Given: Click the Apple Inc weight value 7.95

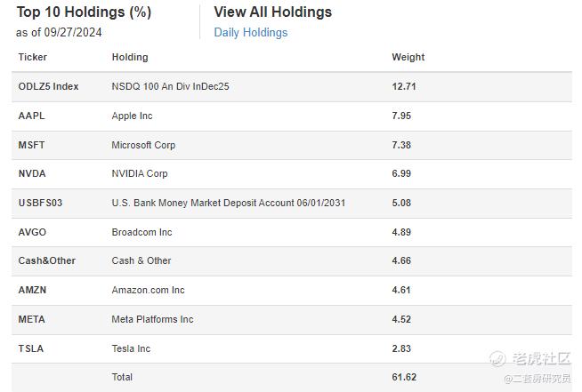Looking at the screenshot, I should coord(401,116).
